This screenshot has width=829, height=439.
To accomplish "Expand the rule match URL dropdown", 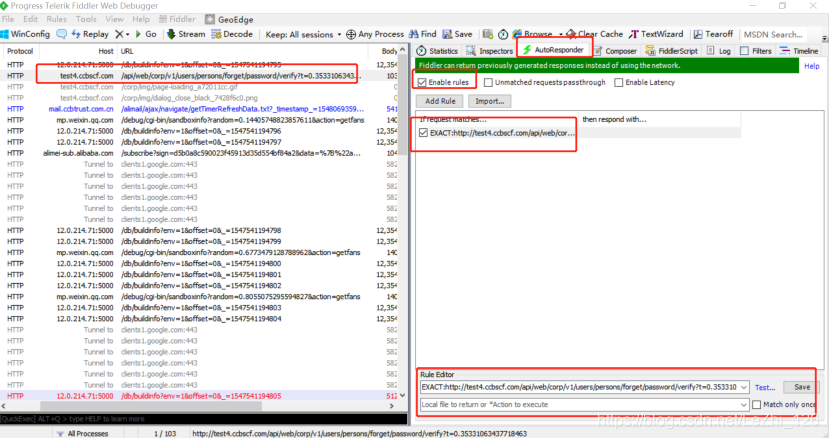I will click(744, 387).
